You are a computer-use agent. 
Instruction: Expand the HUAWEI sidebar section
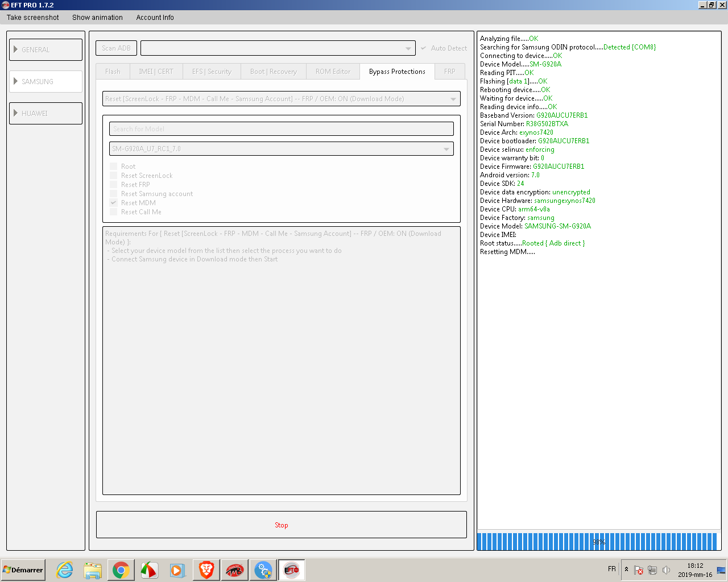[45, 113]
